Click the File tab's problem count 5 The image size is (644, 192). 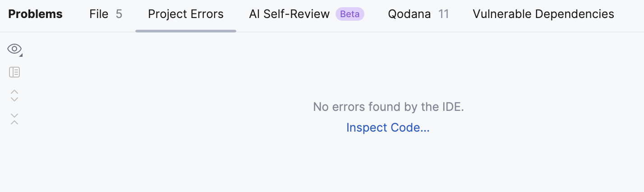pyautogui.click(x=119, y=14)
